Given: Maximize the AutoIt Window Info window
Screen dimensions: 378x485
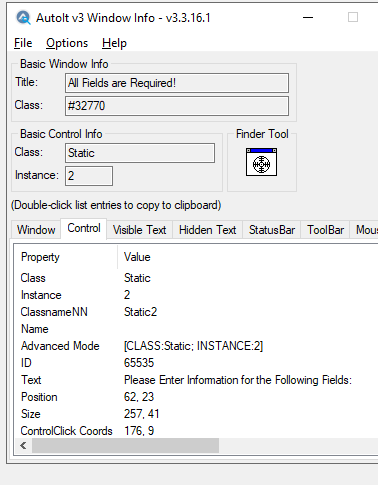Looking at the screenshot, I should 353,17.
